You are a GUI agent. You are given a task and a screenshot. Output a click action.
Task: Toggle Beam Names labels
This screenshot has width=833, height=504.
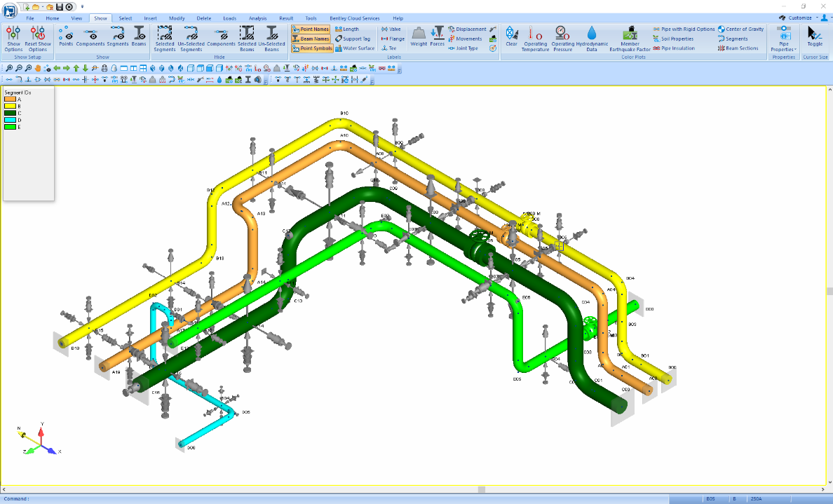311,39
